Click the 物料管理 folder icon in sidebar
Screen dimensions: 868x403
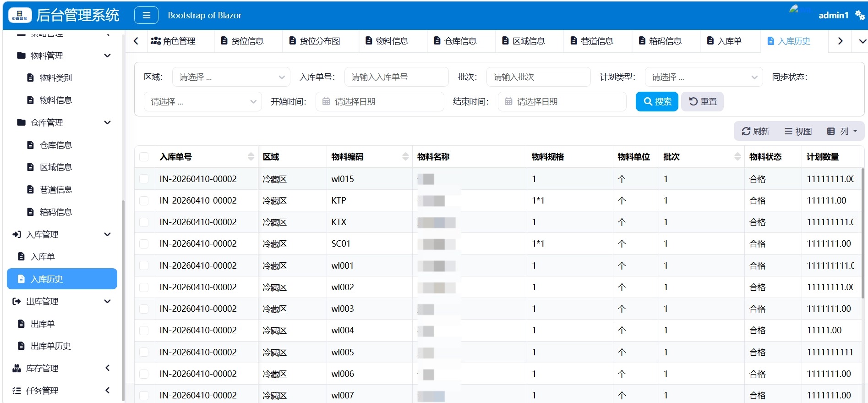click(21, 55)
